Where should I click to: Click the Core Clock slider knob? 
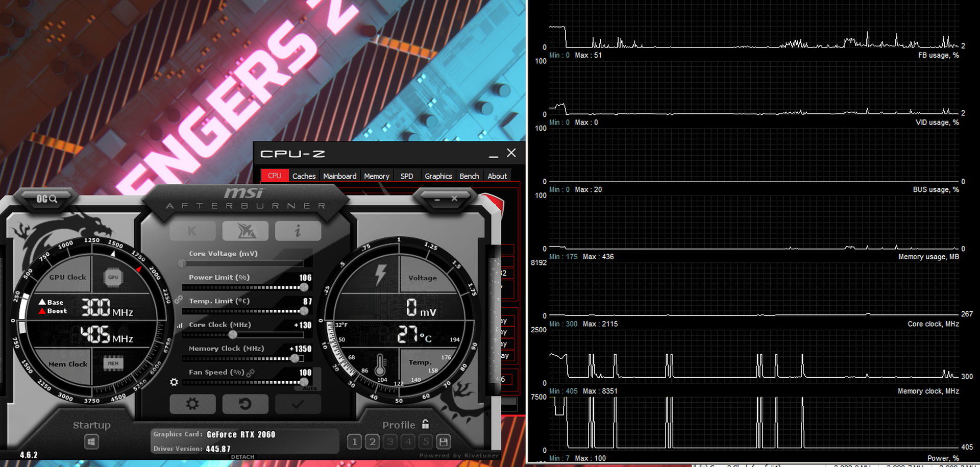[233, 335]
